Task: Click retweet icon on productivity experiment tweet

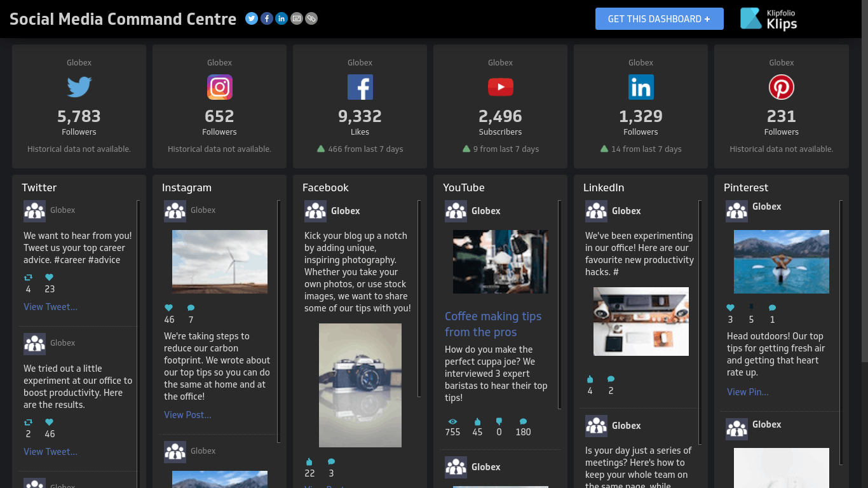Action: [x=28, y=423]
